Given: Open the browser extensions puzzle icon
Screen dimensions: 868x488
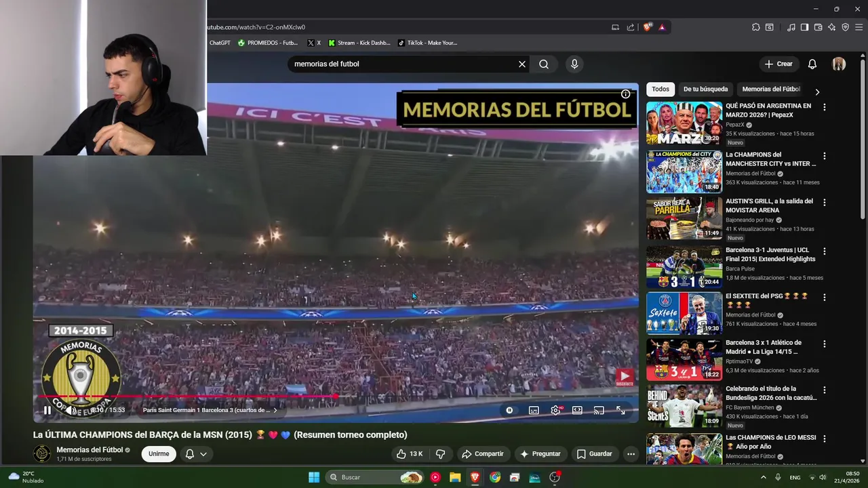Looking at the screenshot, I should 756,27.
